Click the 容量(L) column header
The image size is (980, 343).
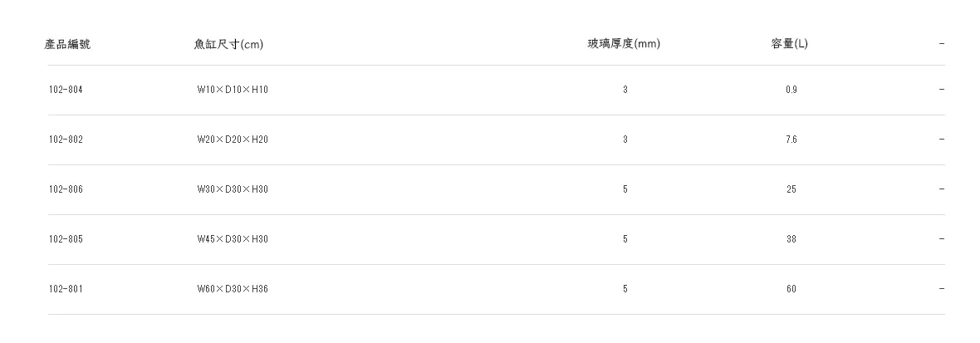[x=789, y=44]
